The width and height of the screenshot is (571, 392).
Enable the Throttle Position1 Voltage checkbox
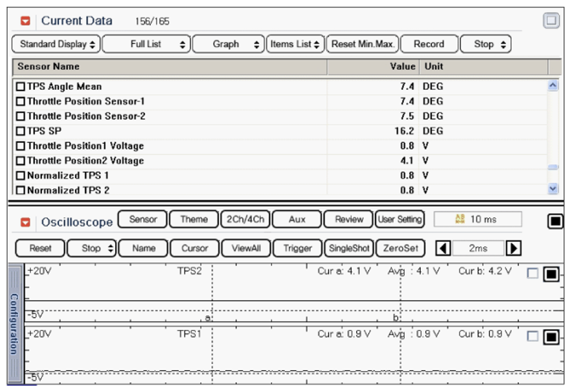pos(20,146)
